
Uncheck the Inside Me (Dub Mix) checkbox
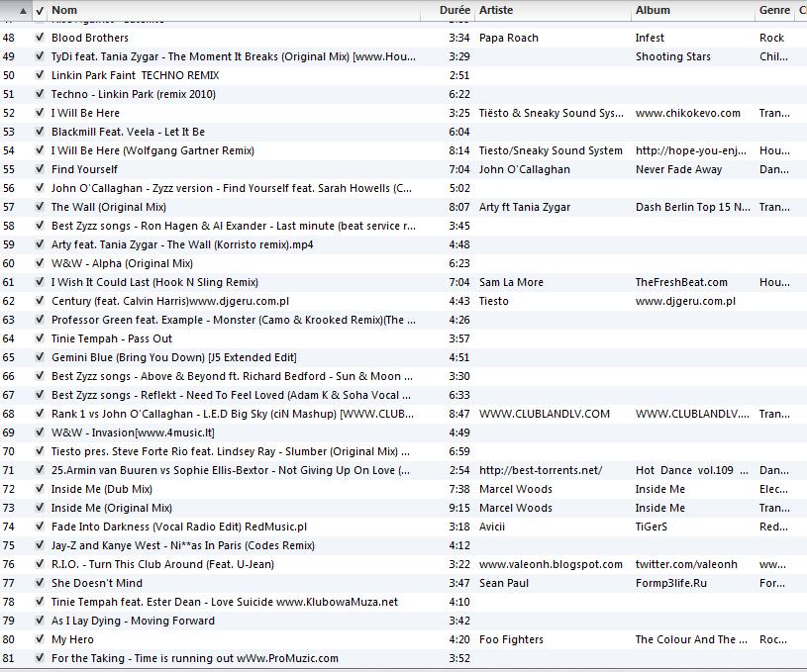tap(40, 489)
